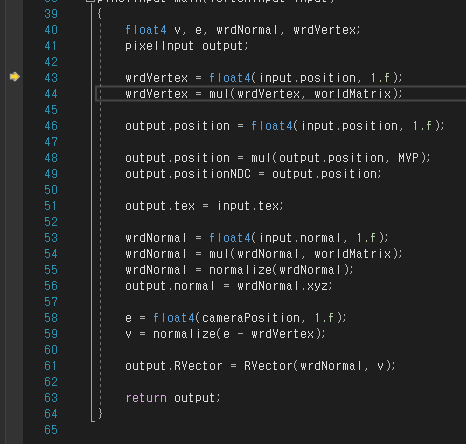This screenshot has height=444, width=466.
Task: Click 'output.positionNDC' on line 49
Action: pos(188,174)
